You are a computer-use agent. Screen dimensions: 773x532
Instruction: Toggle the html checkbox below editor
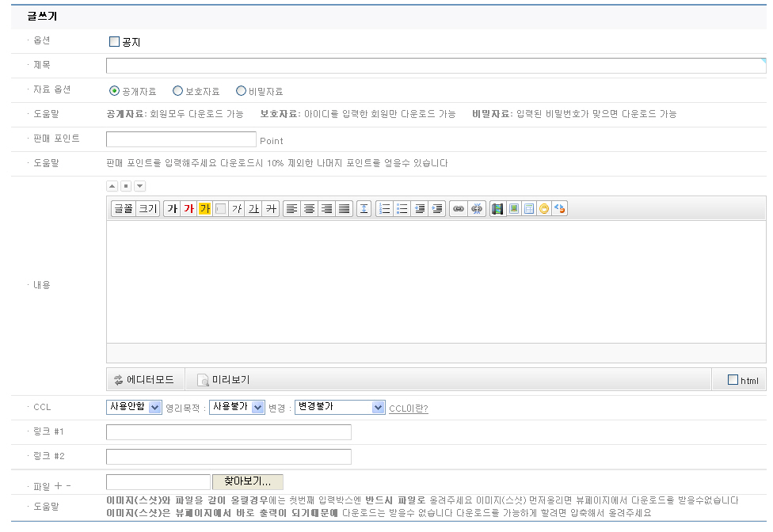[x=733, y=380]
